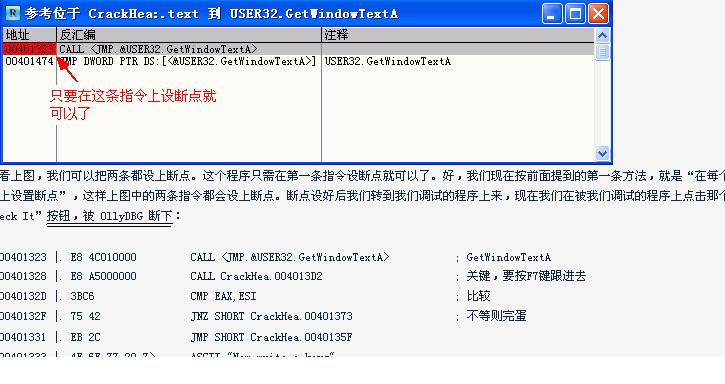Image resolution: width=725 pixels, height=384 pixels.
Task: Click the CMP EAX,ESI instruction
Action: [x=223, y=296]
